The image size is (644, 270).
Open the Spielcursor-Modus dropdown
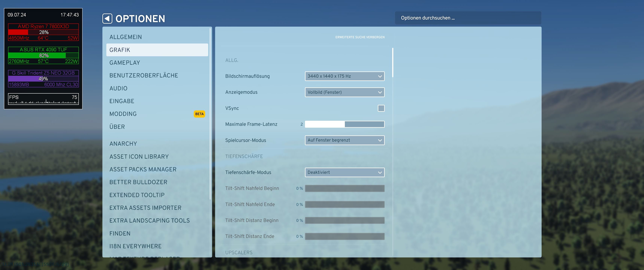pyautogui.click(x=344, y=140)
